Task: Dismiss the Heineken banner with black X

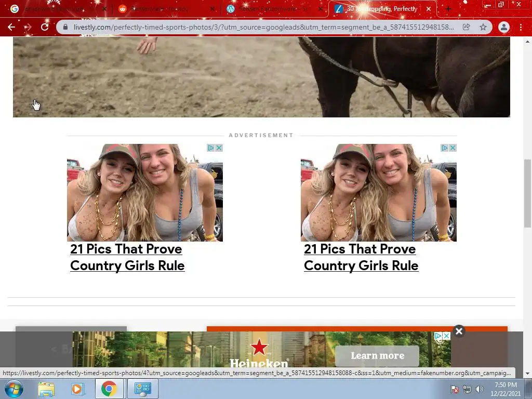Action: (x=459, y=331)
